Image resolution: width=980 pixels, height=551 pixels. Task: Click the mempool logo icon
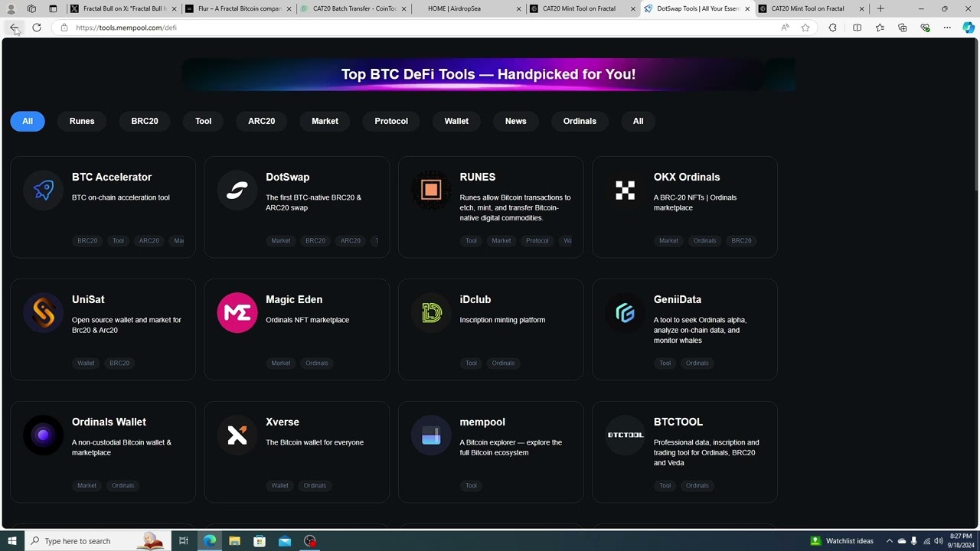click(x=431, y=435)
